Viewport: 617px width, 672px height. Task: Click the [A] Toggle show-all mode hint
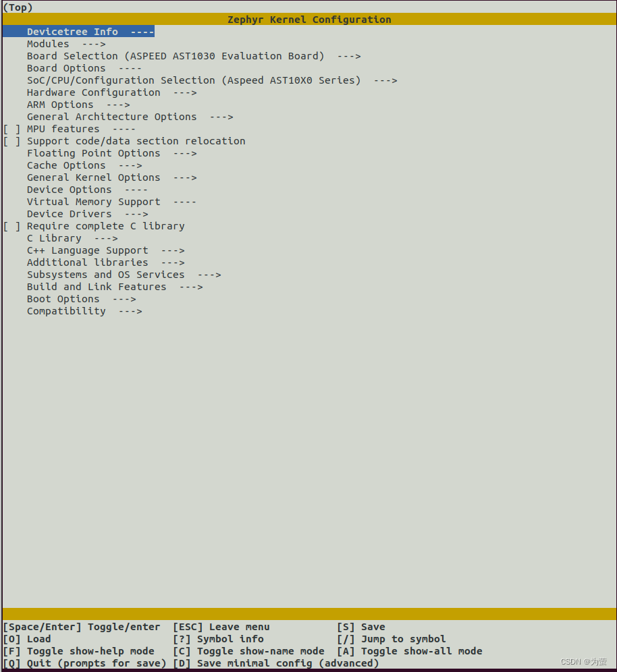click(x=410, y=652)
